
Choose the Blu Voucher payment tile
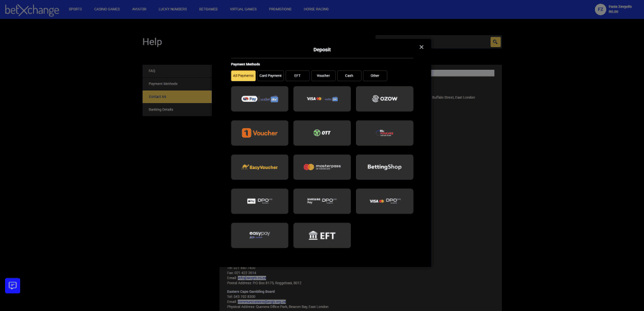[x=384, y=133]
